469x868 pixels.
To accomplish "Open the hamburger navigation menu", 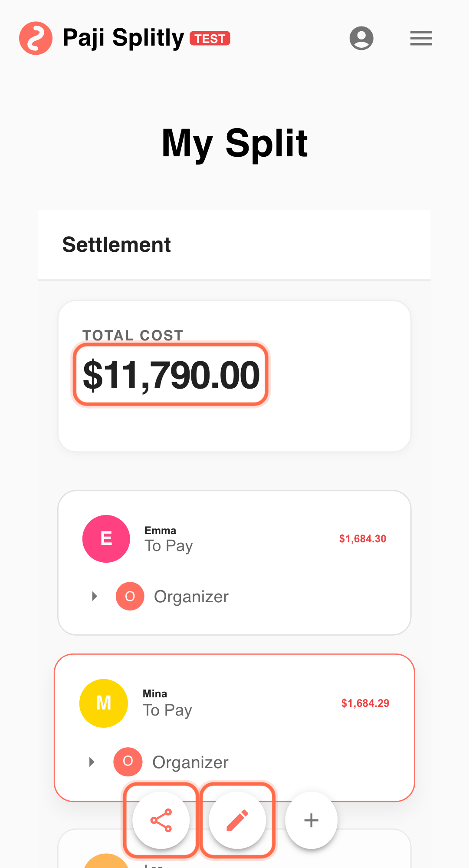I will point(421,38).
